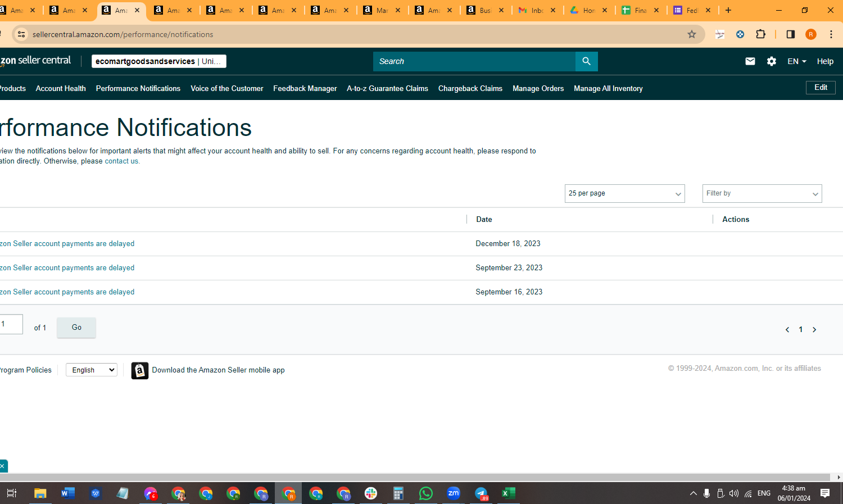The height and width of the screenshot is (504, 843).
Task: Open the ecomartgoodsandservices account switcher
Action: (159, 61)
